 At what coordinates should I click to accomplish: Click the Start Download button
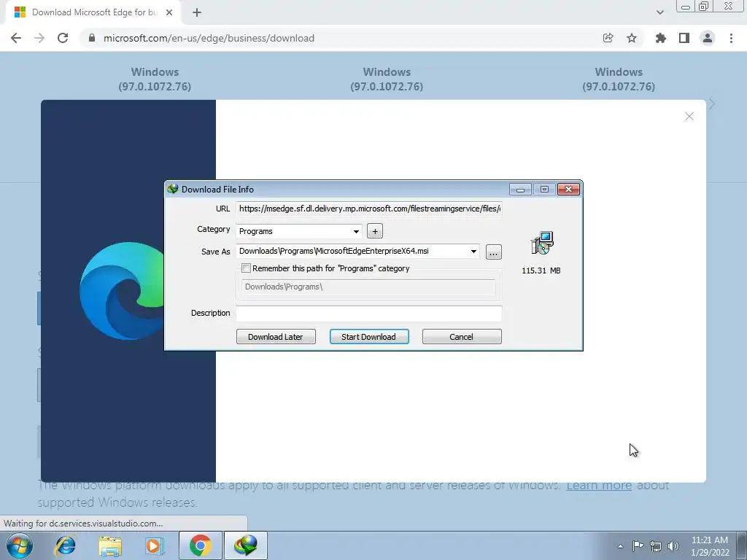coord(369,337)
